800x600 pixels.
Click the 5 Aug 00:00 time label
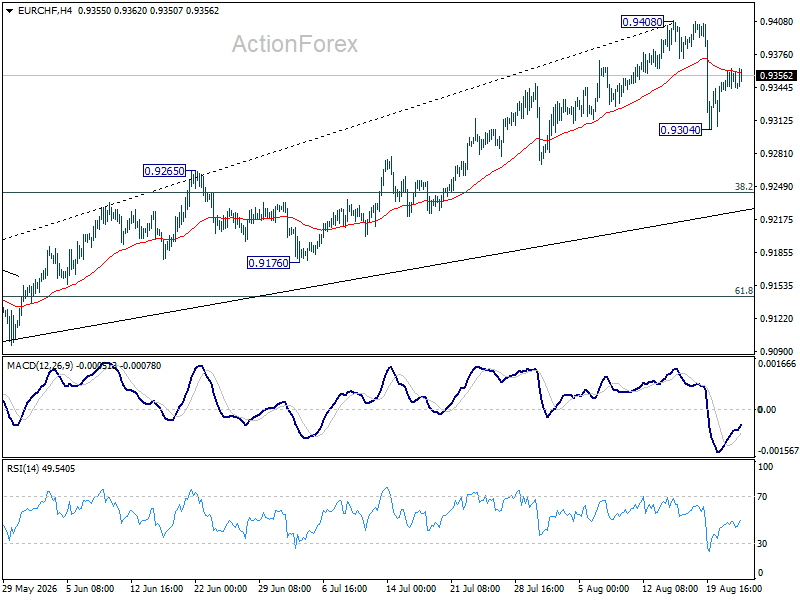pyautogui.click(x=604, y=589)
